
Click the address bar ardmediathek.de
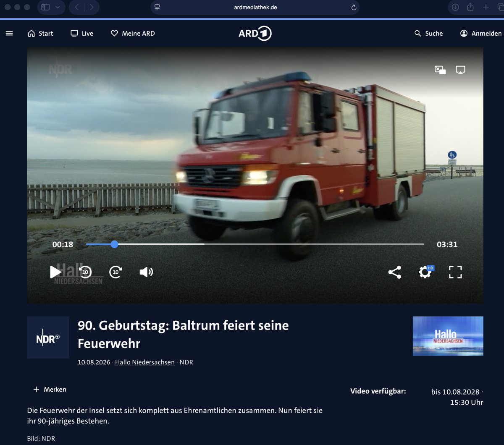[255, 7]
